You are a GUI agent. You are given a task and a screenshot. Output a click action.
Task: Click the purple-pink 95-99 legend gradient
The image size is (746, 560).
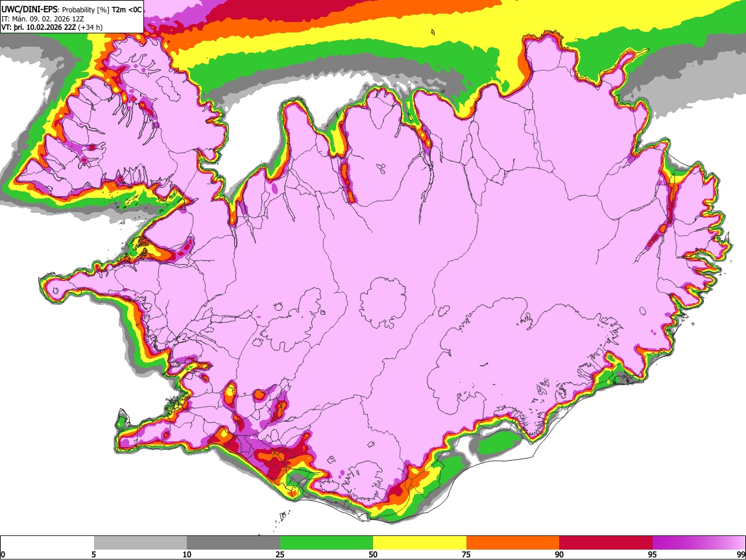point(699,542)
